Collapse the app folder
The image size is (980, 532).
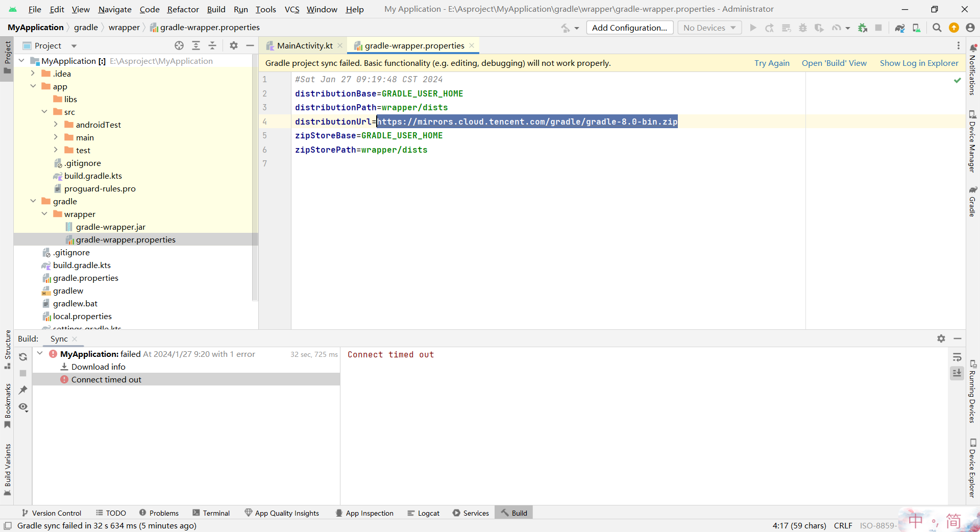pyautogui.click(x=33, y=86)
